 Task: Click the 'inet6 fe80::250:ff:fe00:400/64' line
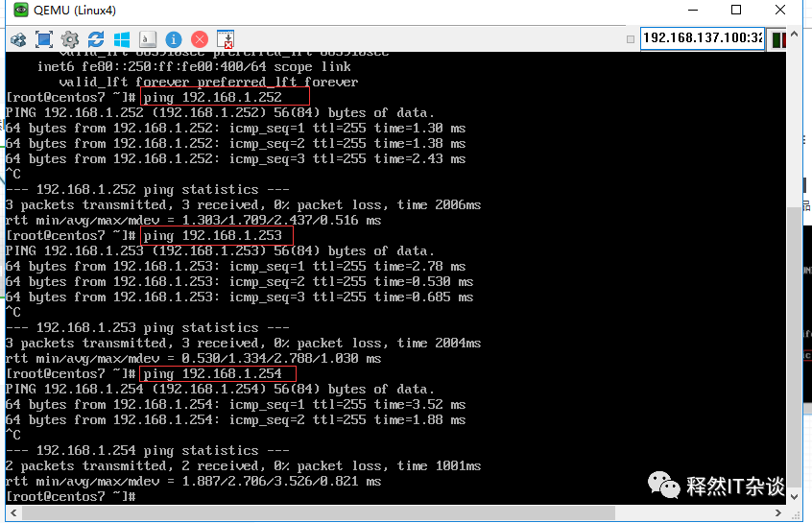tap(194, 66)
